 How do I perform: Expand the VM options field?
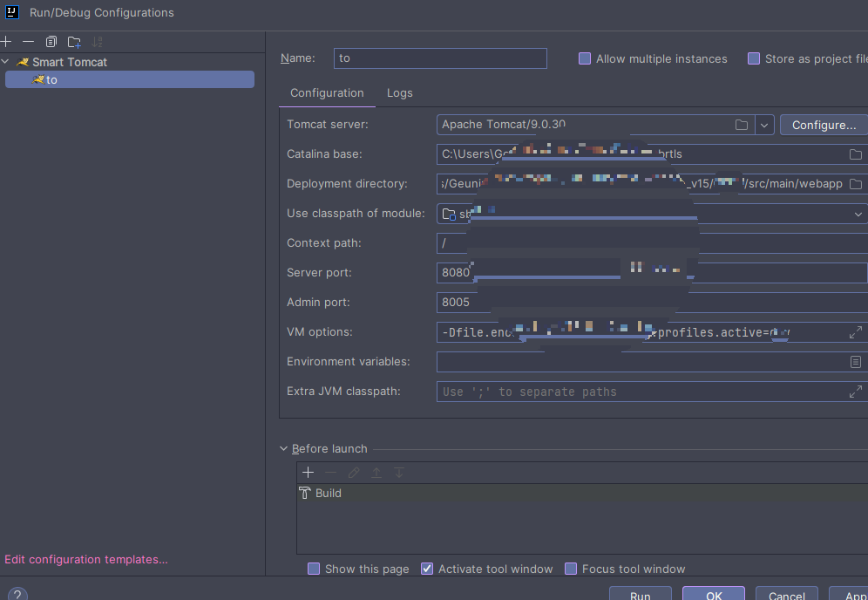855,332
